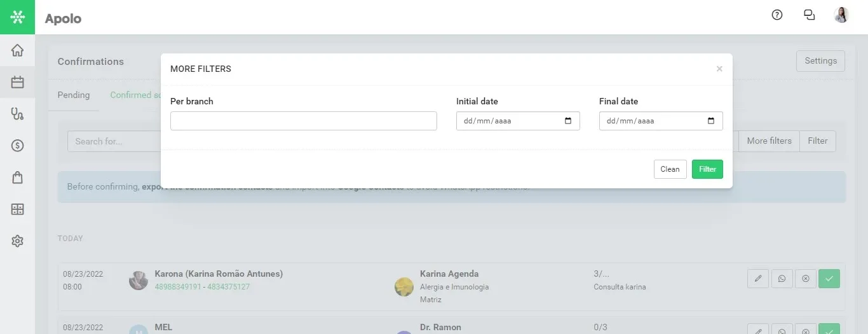
Task: Open the help question mark icon
Action: [777, 15]
